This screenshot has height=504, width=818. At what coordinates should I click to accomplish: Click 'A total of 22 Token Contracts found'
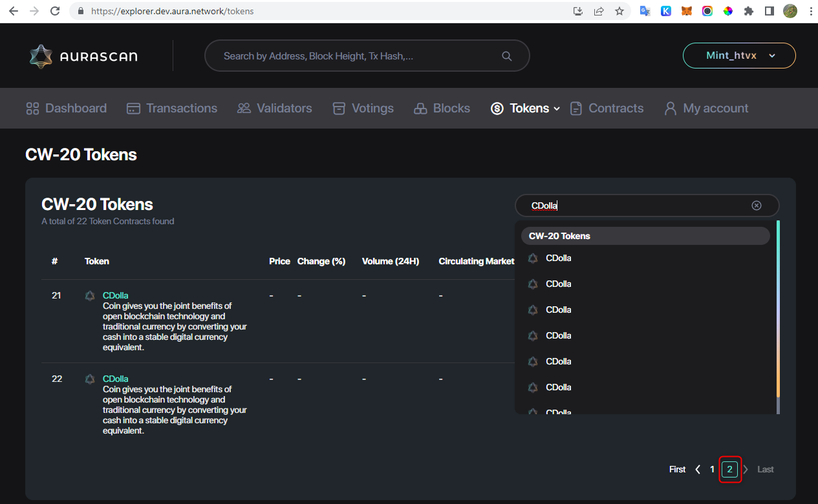108,222
